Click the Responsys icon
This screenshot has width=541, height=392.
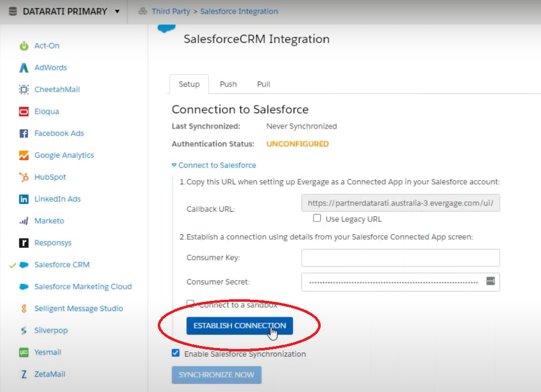(24, 243)
